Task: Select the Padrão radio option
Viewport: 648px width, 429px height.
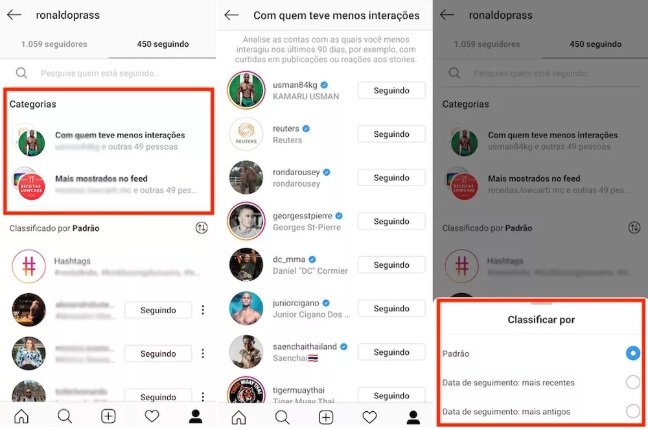Action: pos(633,353)
